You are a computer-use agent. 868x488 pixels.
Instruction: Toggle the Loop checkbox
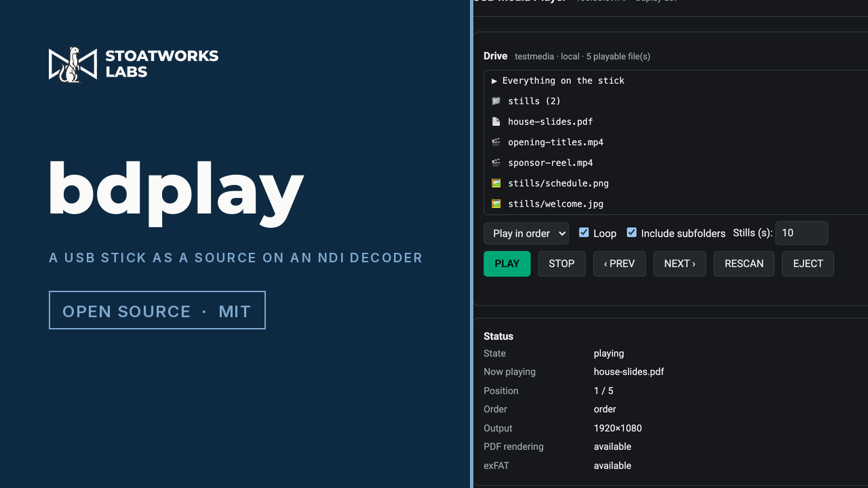point(584,232)
